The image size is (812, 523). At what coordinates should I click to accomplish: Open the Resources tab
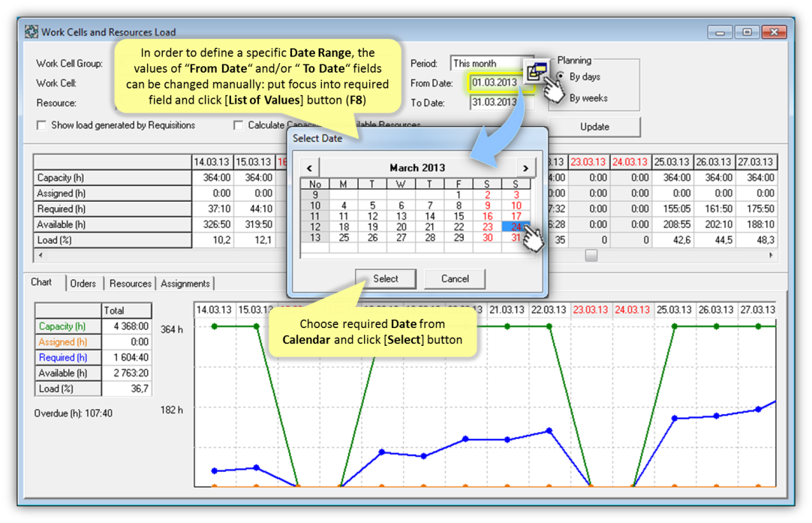coord(130,284)
